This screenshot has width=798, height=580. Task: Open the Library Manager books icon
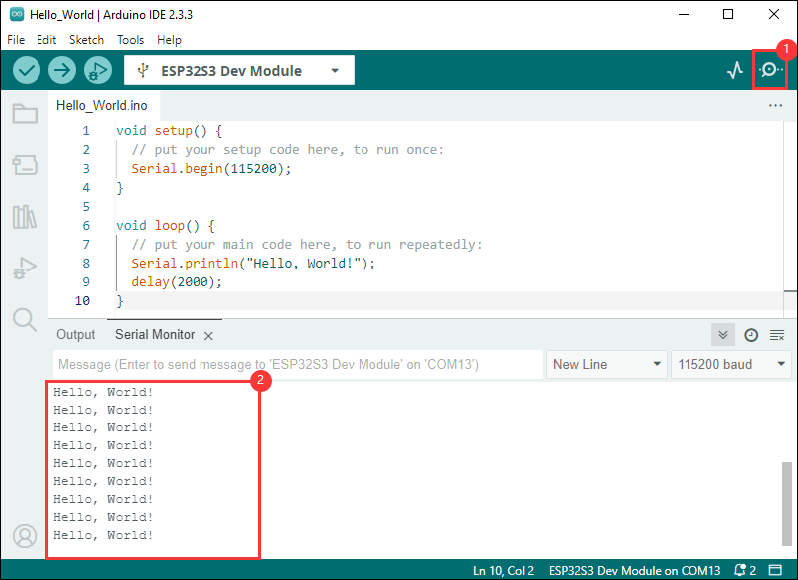click(25, 217)
